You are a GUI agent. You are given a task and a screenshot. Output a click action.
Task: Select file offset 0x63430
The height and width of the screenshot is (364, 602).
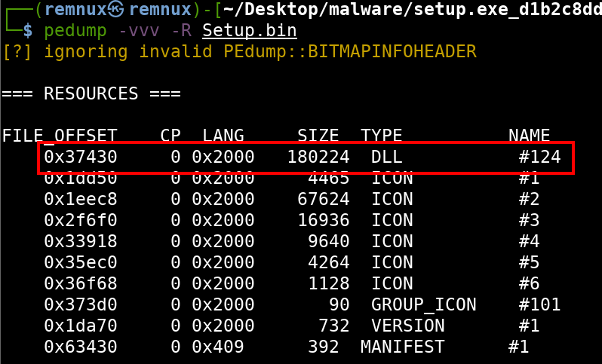point(81,347)
